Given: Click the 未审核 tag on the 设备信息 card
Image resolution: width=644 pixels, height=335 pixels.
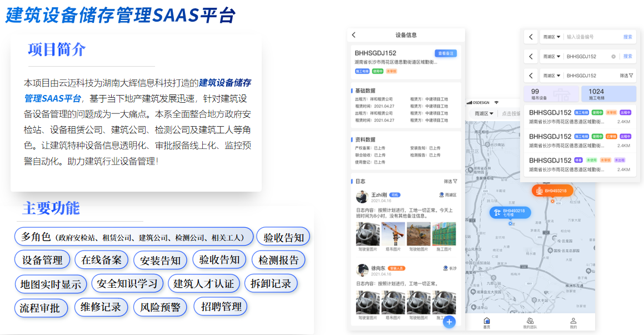Looking at the screenshot, I should click(x=391, y=72).
